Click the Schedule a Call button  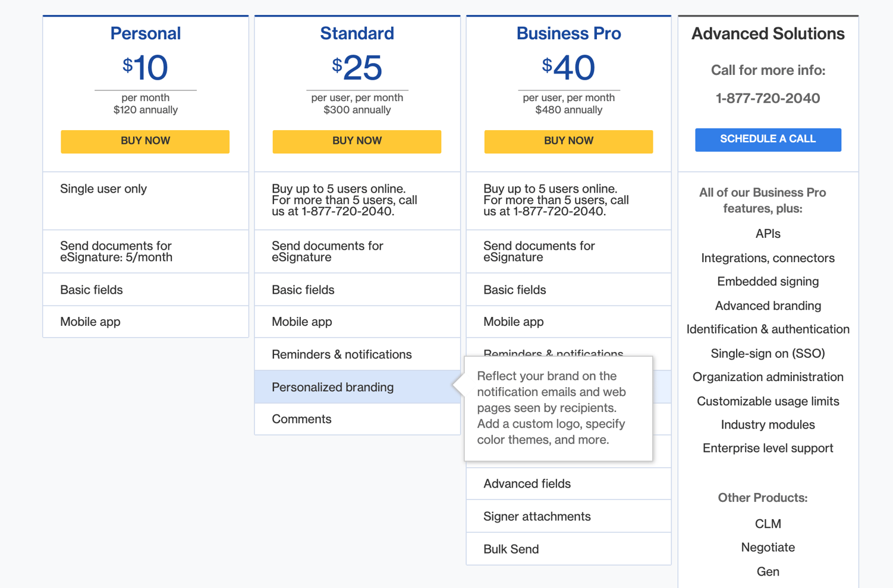(x=768, y=139)
